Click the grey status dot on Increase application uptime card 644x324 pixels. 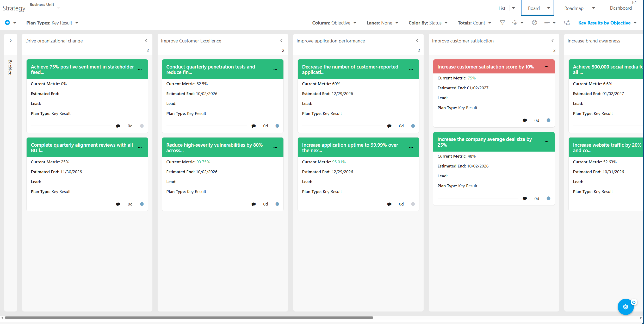[x=413, y=204]
